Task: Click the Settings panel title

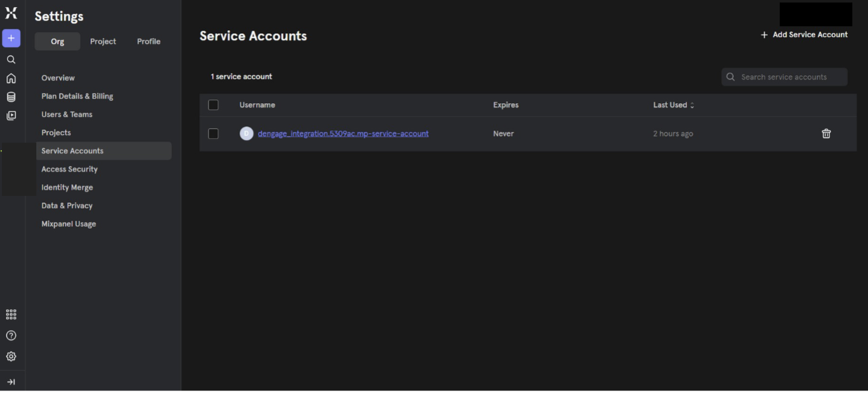Action: click(59, 16)
